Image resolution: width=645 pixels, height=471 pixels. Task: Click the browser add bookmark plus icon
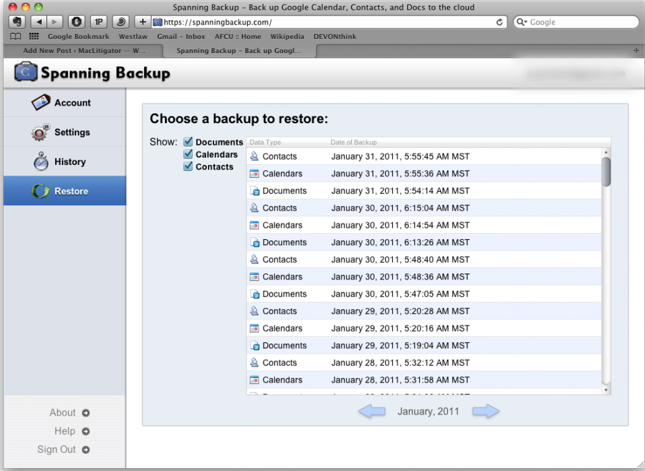142,22
